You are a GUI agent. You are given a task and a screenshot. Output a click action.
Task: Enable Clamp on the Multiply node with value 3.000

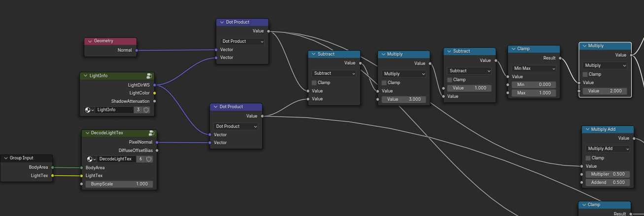pyautogui.click(x=384, y=83)
